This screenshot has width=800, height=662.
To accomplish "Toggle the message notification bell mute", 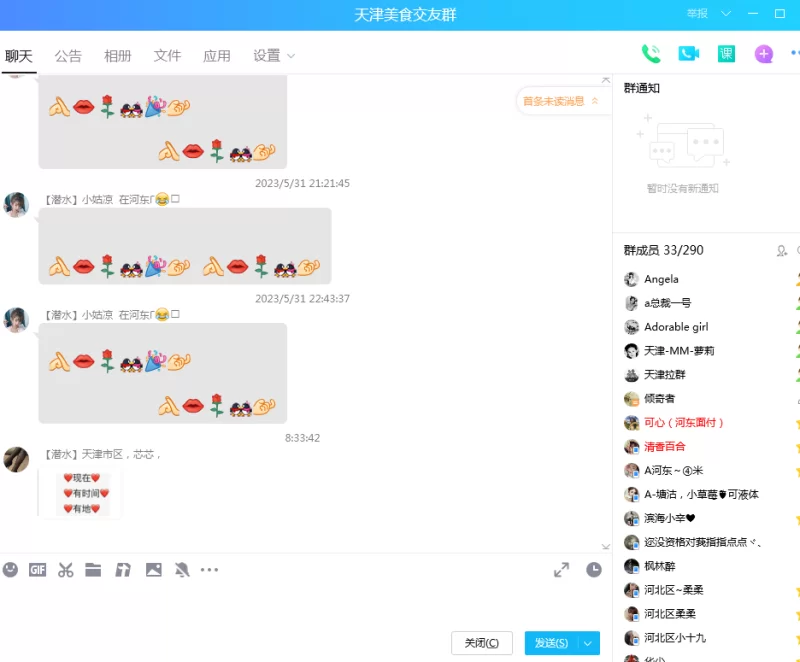I will (182, 570).
